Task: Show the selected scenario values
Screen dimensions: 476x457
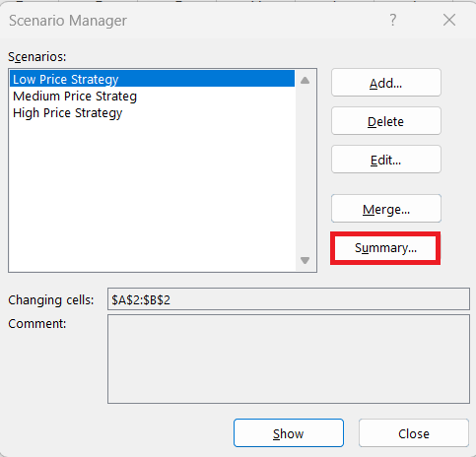Action: (x=289, y=433)
